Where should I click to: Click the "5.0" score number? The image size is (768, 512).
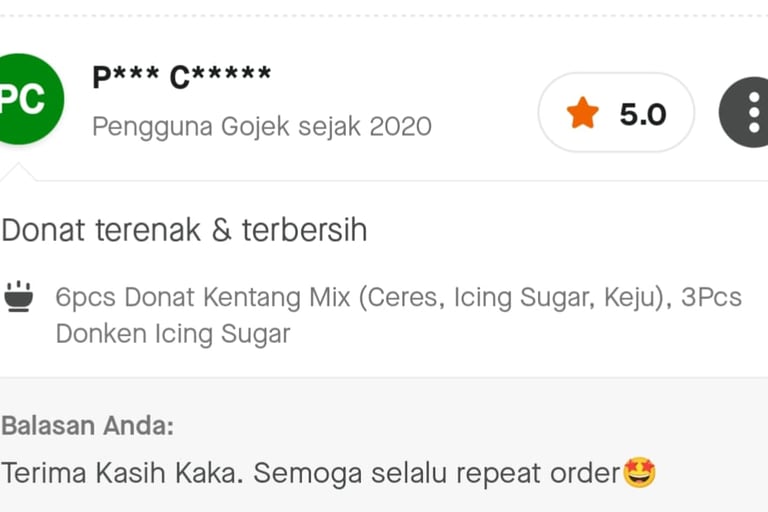642,114
